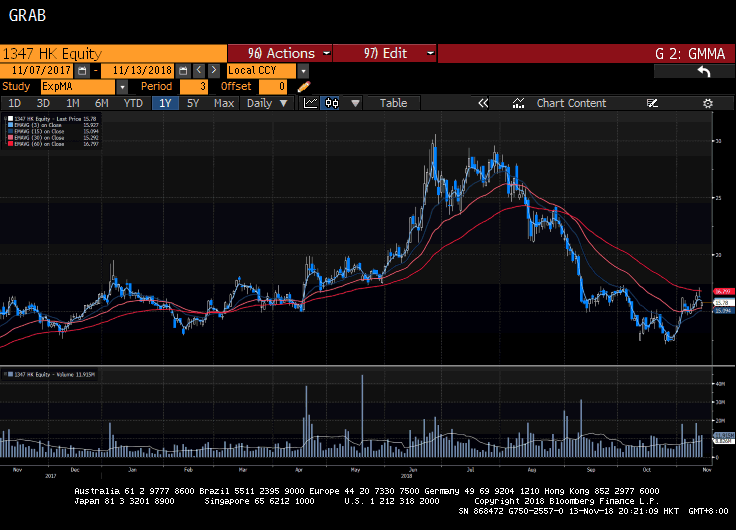The image size is (736, 530).
Task: Expand chart type options dropdown arrow
Action: click(355, 103)
